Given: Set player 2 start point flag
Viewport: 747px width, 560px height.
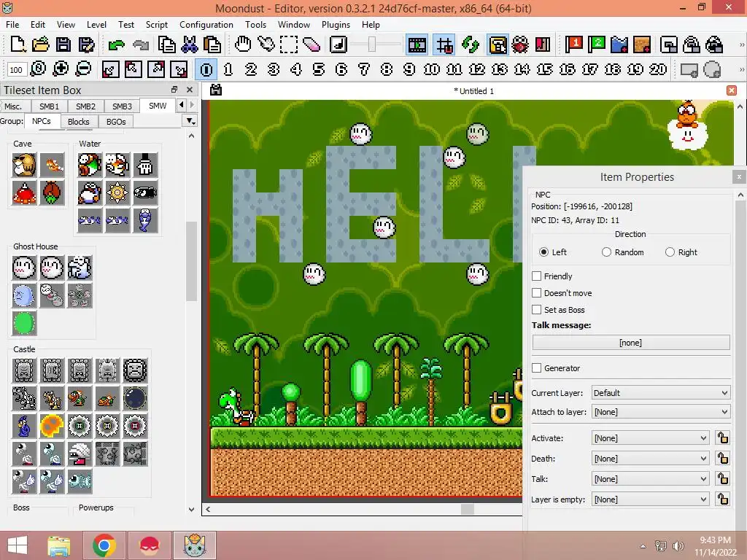Looking at the screenshot, I should point(597,44).
